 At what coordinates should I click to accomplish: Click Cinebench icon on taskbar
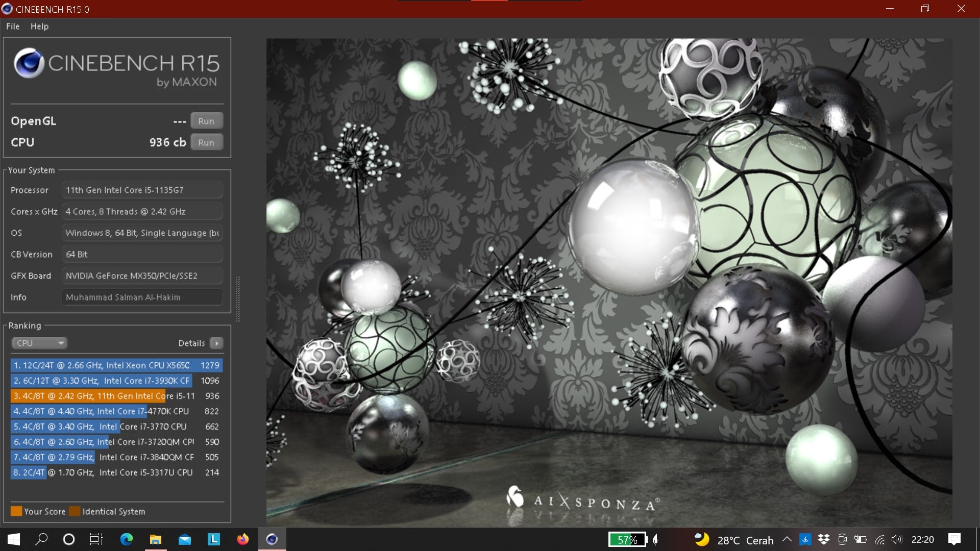[272, 539]
